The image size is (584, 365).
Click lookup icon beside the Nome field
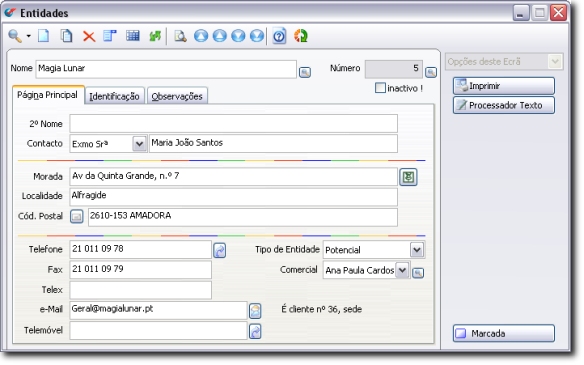click(305, 72)
